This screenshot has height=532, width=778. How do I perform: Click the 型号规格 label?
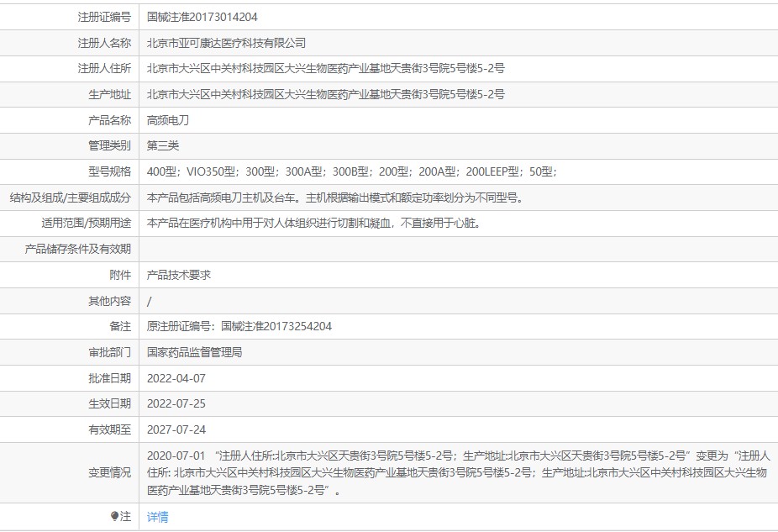pos(110,171)
